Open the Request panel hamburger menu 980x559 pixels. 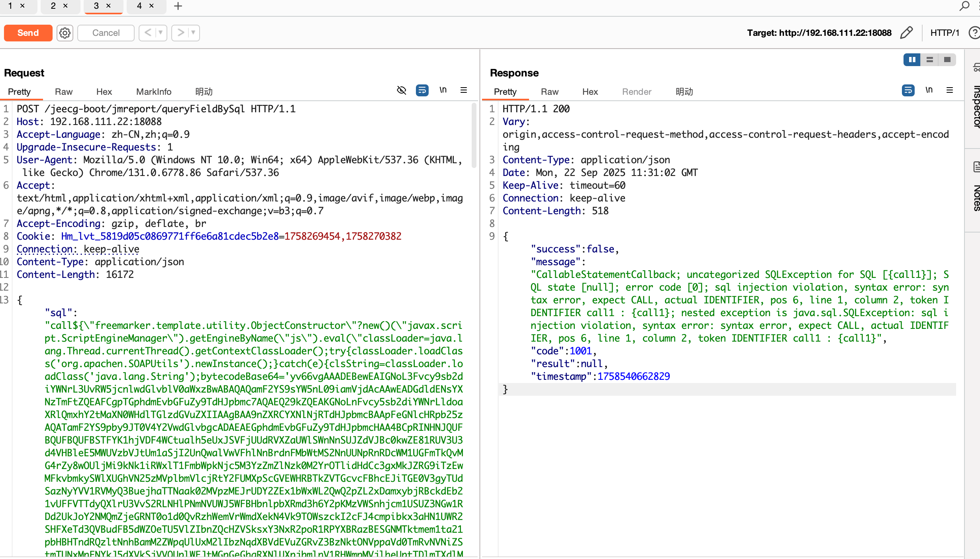point(464,90)
